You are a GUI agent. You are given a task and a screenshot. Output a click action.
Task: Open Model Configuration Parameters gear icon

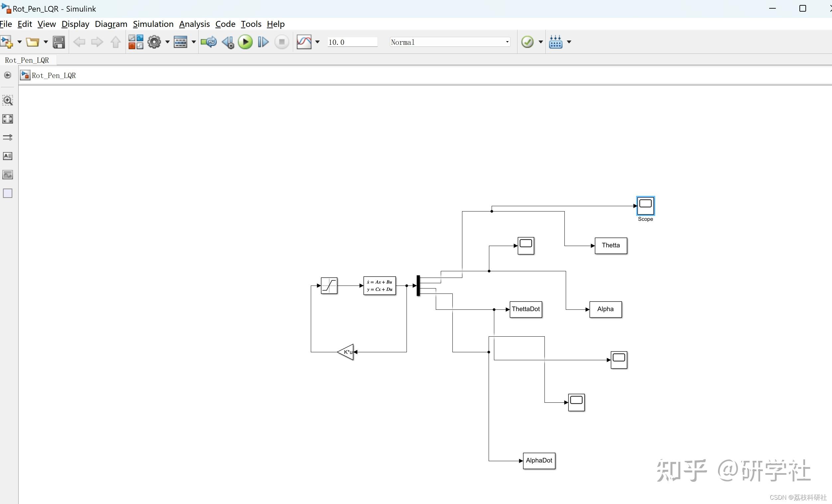pos(155,42)
